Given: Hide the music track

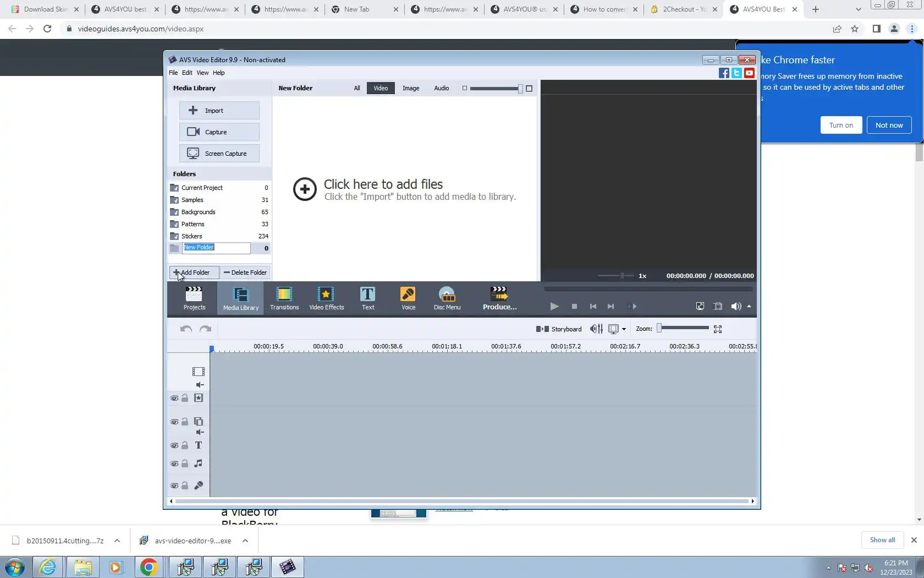Looking at the screenshot, I should pos(174,464).
